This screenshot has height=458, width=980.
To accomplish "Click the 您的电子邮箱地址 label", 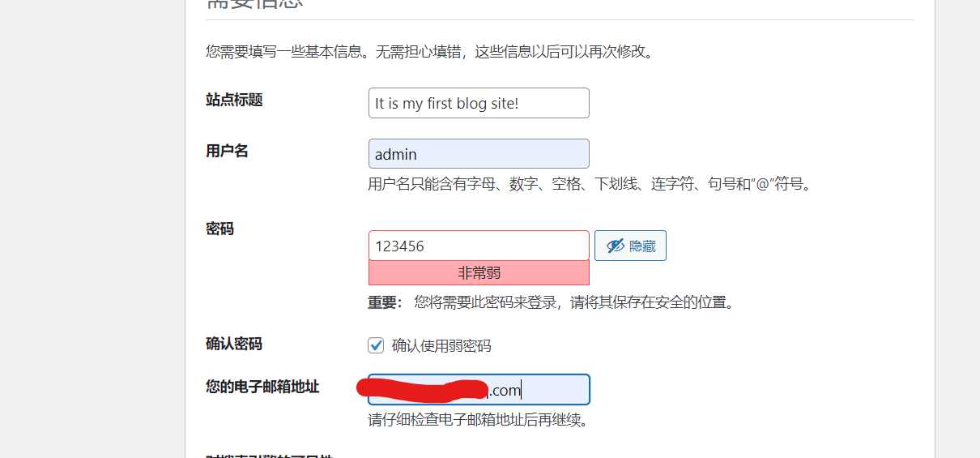I will coord(263,387).
